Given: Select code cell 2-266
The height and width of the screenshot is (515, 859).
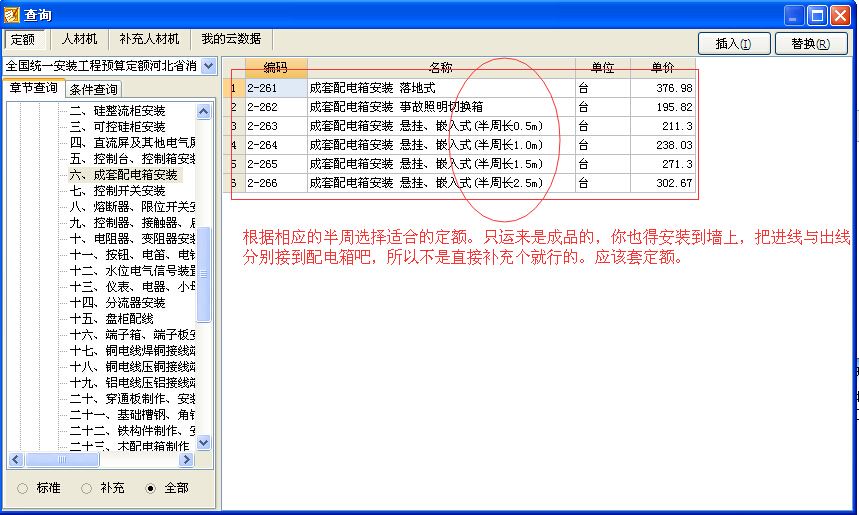Looking at the screenshot, I should click(276, 183).
